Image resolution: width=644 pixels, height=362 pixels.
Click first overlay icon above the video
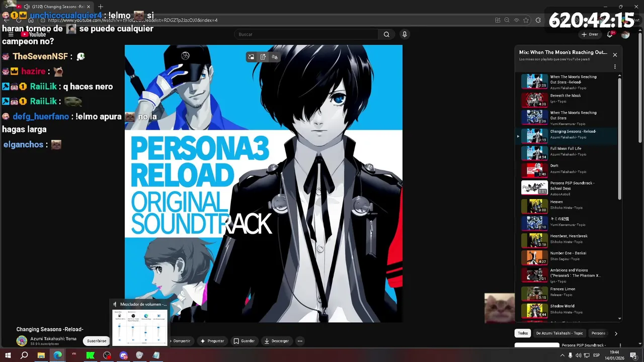(251, 57)
